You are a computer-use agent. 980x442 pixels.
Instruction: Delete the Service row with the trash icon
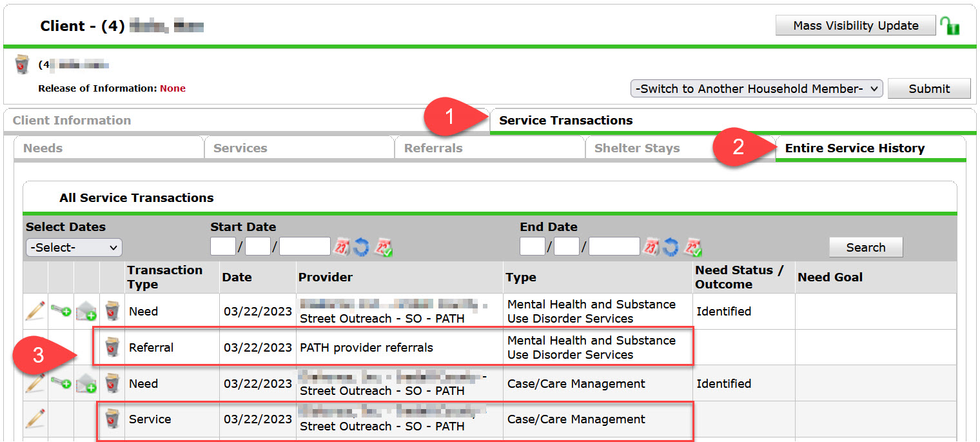[x=113, y=419]
